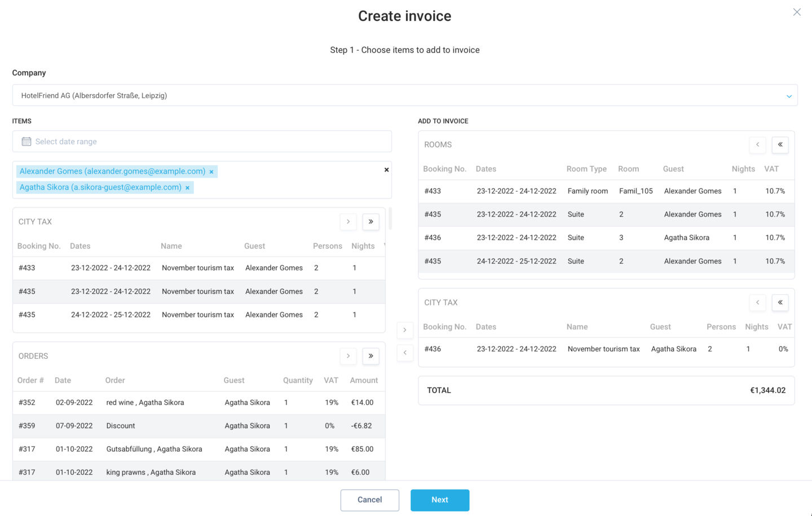
Task: Click the Cancel button
Action: pyautogui.click(x=369, y=500)
